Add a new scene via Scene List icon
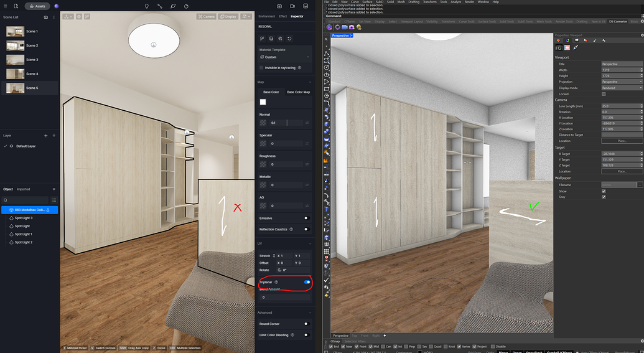The height and width of the screenshot is (353, 644). [45, 17]
